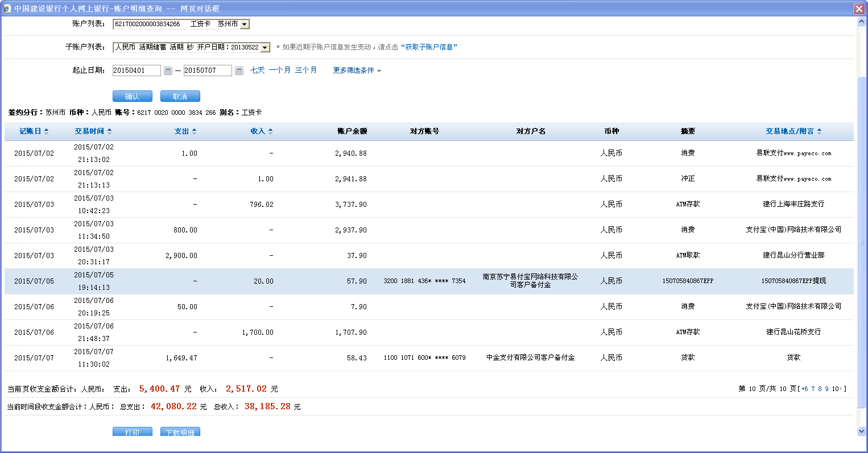Click the transaction time 20:19:25
Screen dimensions: 868x453
pyautogui.click(x=94, y=313)
